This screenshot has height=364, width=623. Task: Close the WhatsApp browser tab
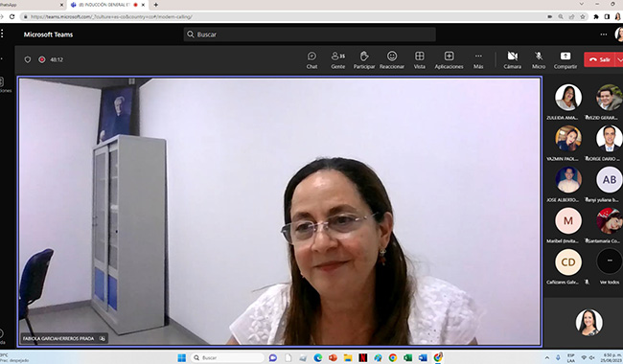[x=61, y=5]
